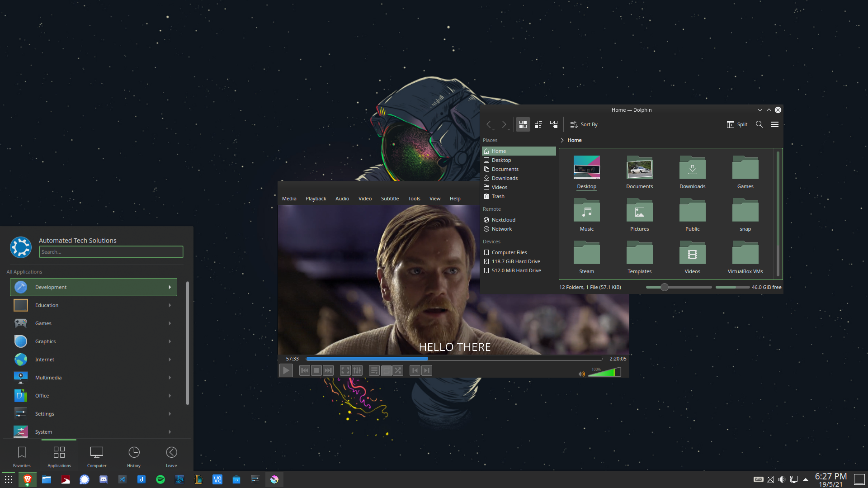Jump to next chapter in VLC
Screen dimensions: 868x488
[x=427, y=371]
